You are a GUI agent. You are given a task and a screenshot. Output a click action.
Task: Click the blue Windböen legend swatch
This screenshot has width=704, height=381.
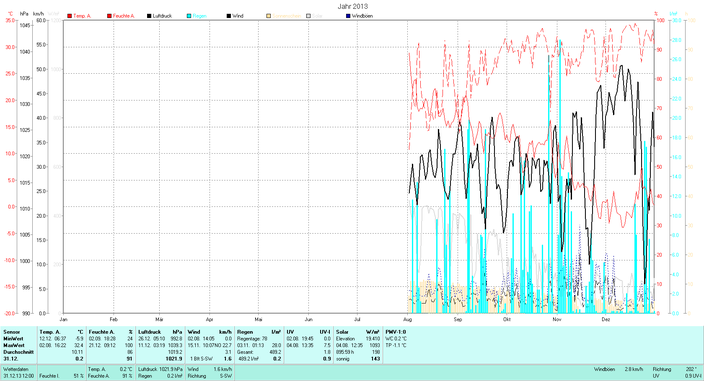tap(348, 16)
